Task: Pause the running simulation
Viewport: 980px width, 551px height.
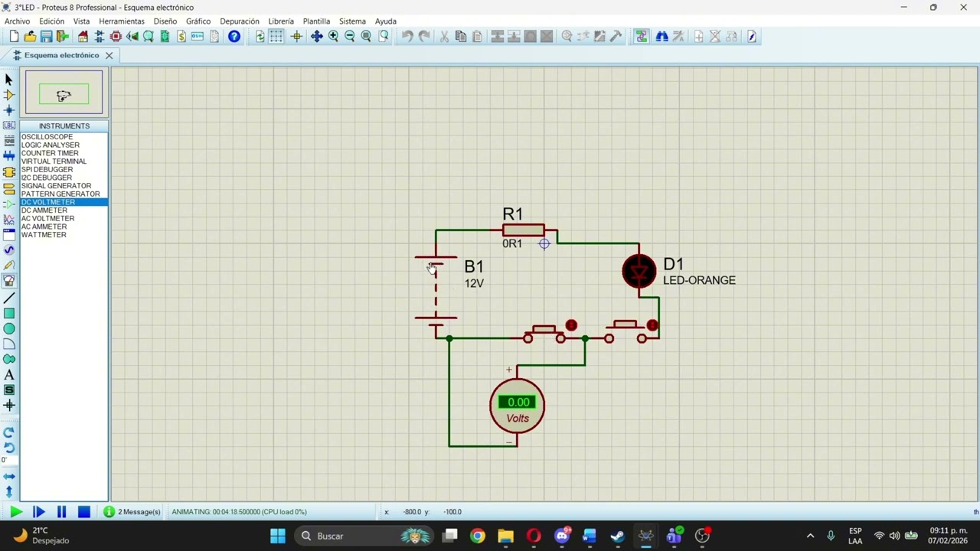Action: pyautogui.click(x=61, y=512)
